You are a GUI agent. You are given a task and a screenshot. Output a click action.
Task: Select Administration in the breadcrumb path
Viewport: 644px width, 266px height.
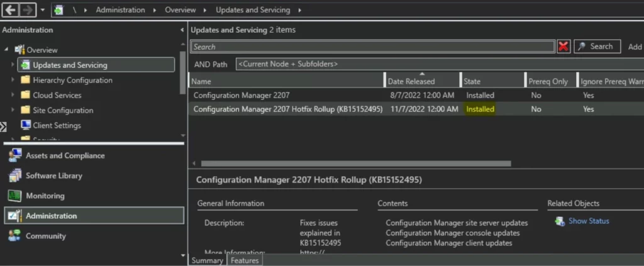click(x=120, y=10)
